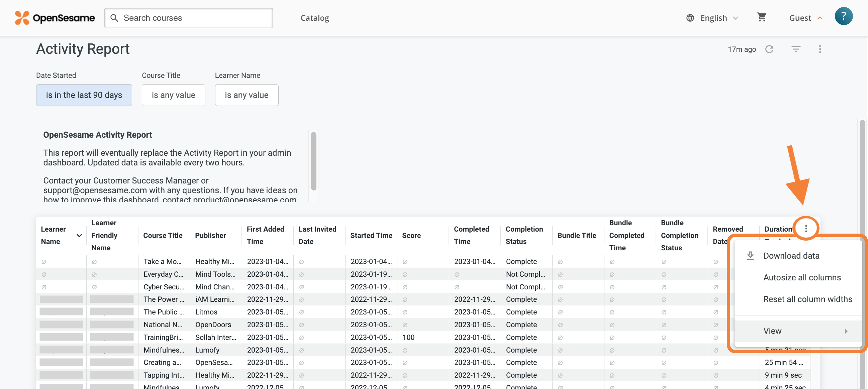This screenshot has width=868, height=389.
Task: Click the 'TrainingBri...' course cell
Action: [164, 337]
